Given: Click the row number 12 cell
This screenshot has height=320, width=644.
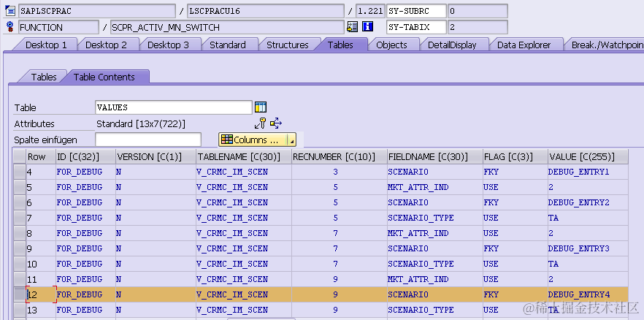Looking at the screenshot, I should point(41,294).
